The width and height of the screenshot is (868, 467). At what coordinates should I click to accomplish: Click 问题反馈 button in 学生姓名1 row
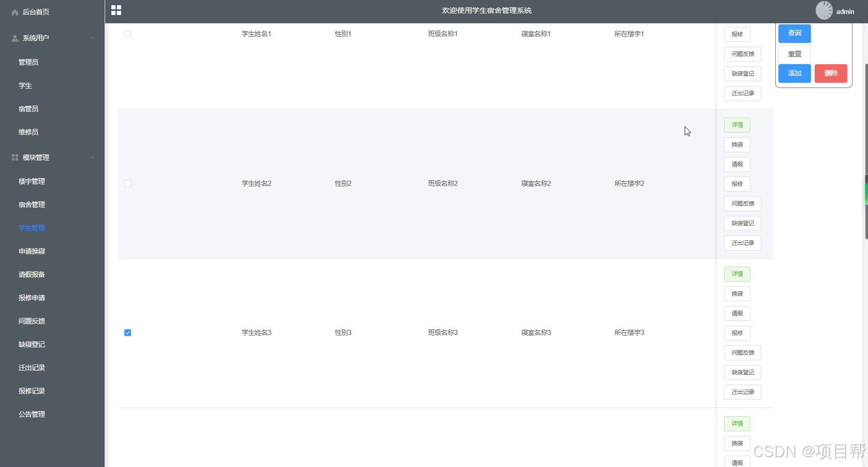point(743,54)
